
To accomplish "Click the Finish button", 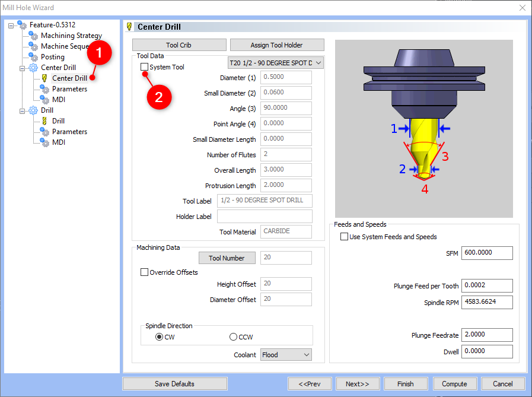I will click(406, 384).
